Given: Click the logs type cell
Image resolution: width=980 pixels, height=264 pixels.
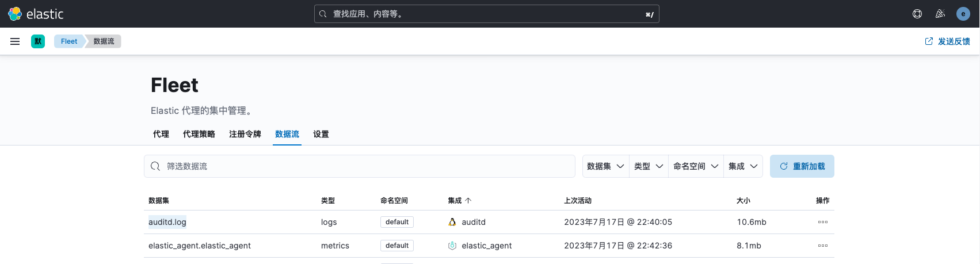Looking at the screenshot, I should [x=329, y=222].
